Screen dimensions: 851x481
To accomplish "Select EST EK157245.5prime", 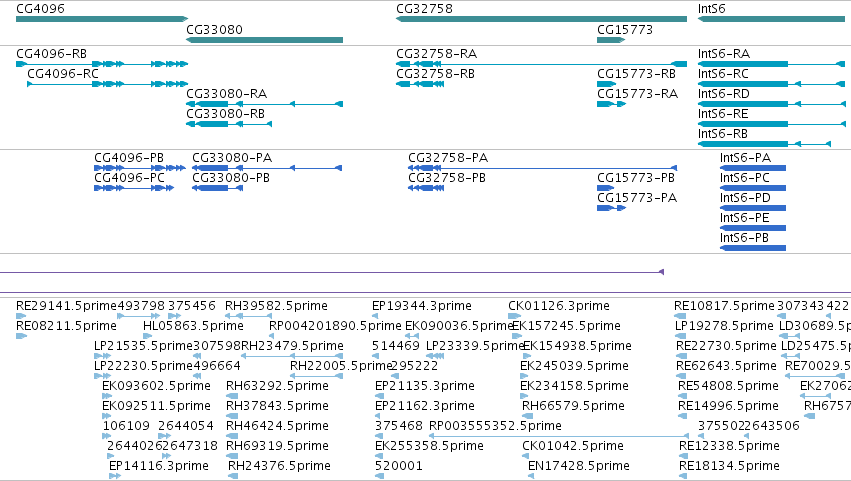I will tap(519, 336).
